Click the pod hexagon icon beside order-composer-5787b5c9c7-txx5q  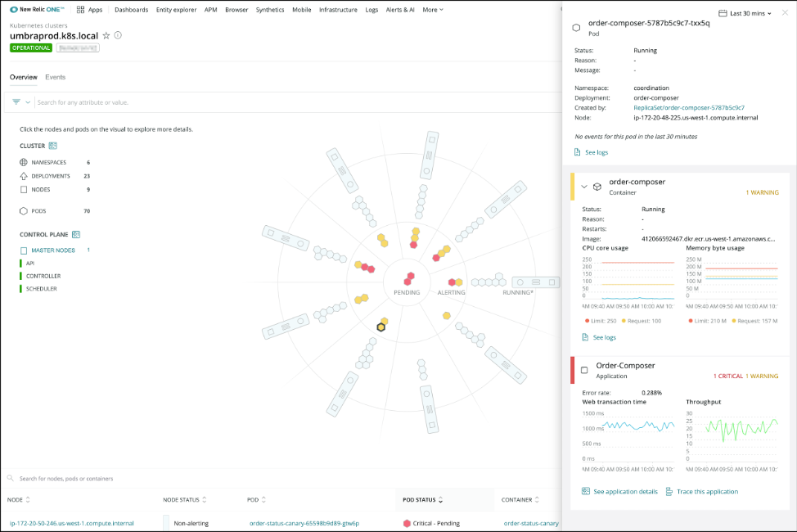coord(576,28)
